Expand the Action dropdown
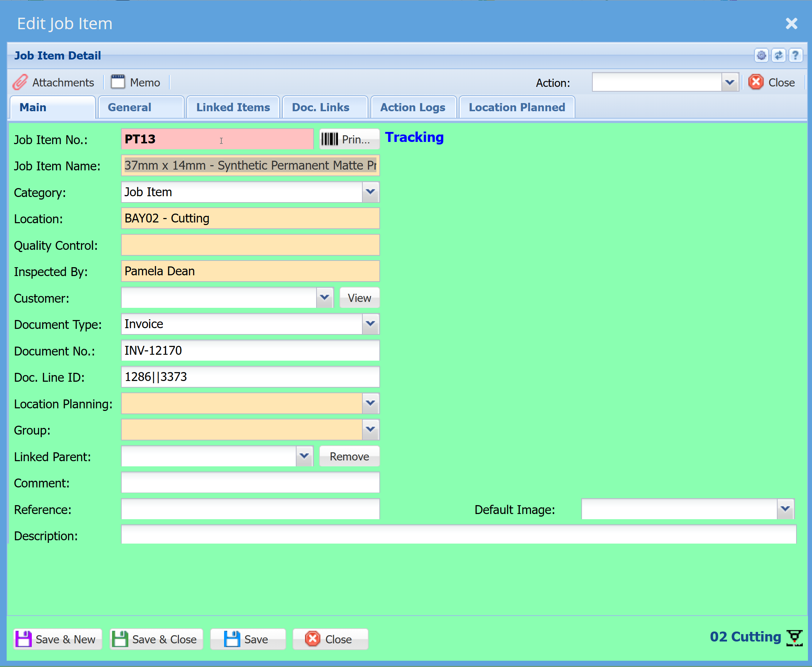812x667 pixels. [730, 82]
